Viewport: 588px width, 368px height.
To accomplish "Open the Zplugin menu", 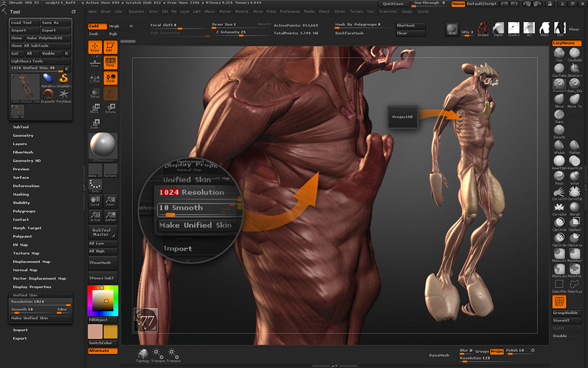I will coord(406,11).
